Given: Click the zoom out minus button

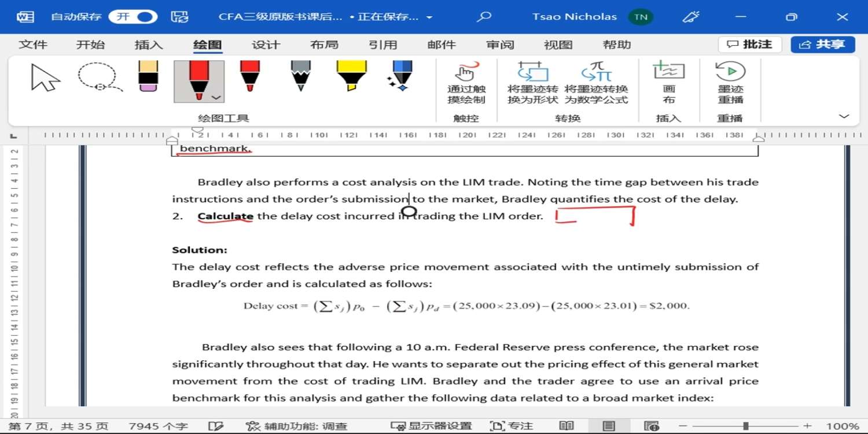Looking at the screenshot, I should point(683,426).
